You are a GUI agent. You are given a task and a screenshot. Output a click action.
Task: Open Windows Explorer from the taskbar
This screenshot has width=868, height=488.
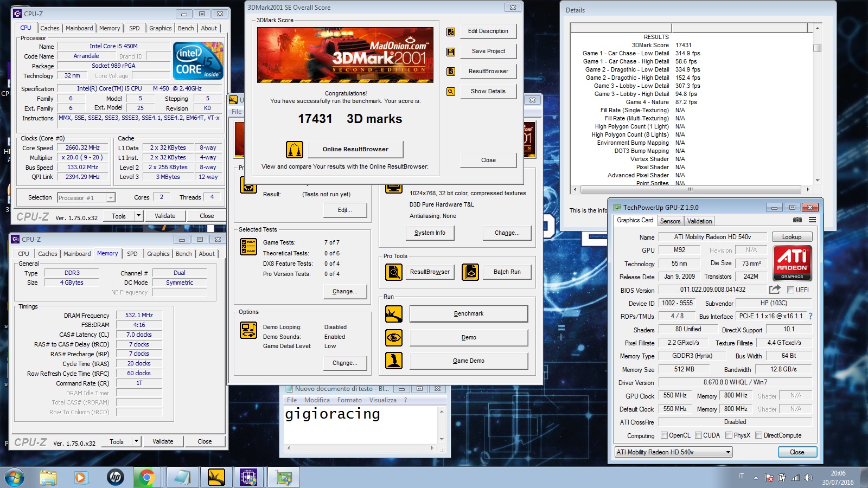pyautogui.click(x=48, y=477)
